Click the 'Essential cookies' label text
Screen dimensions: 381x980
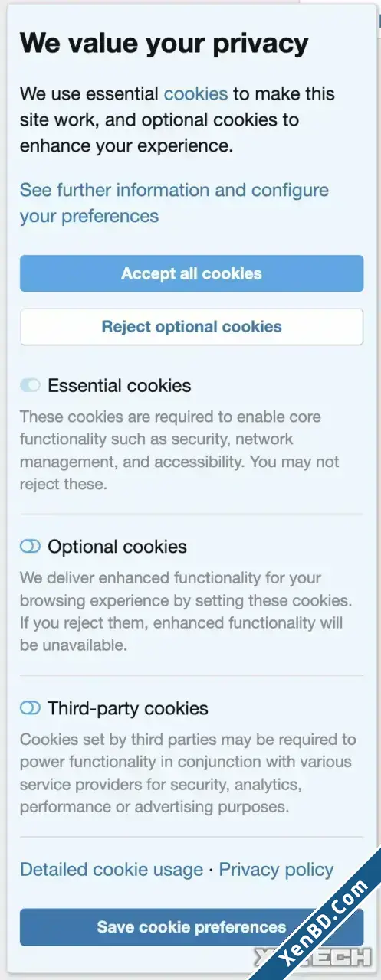120,386
